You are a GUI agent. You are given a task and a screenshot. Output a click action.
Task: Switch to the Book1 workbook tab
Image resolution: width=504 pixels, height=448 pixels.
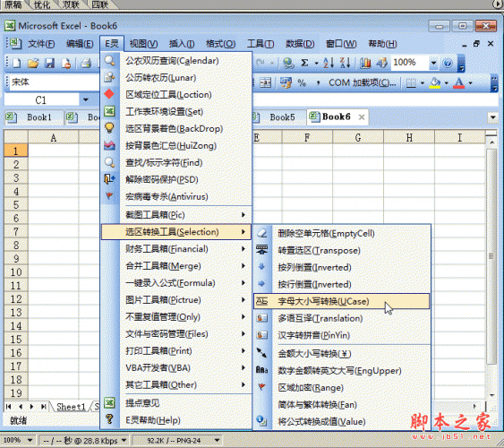coord(34,117)
